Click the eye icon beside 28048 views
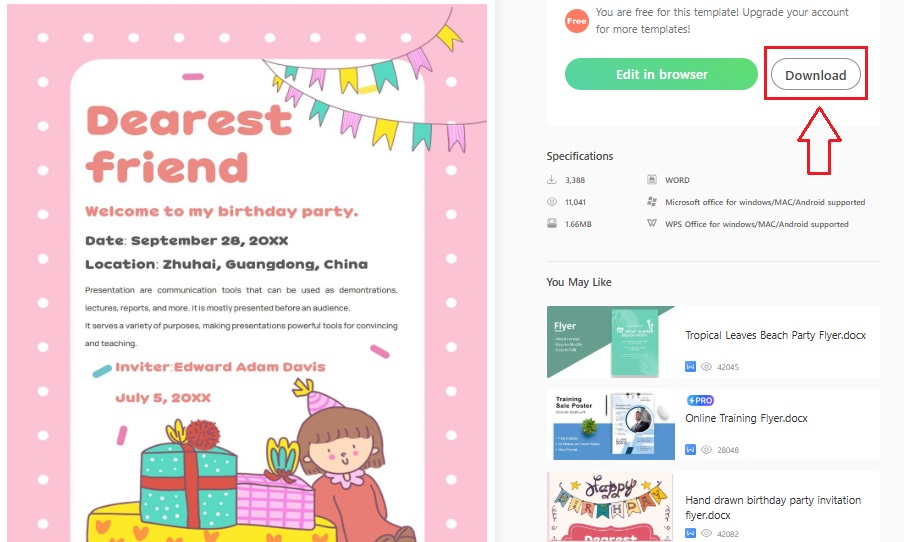The width and height of the screenshot is (904, 542). pyautogui.click(x=706, y=449)
